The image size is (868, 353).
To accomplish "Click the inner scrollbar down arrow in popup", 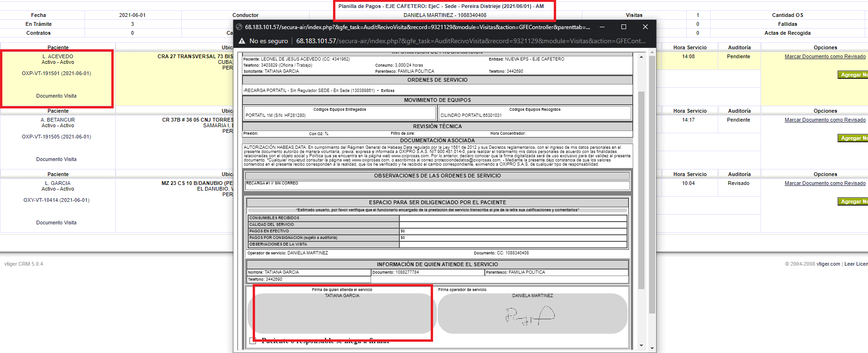I will click(641, 345).
